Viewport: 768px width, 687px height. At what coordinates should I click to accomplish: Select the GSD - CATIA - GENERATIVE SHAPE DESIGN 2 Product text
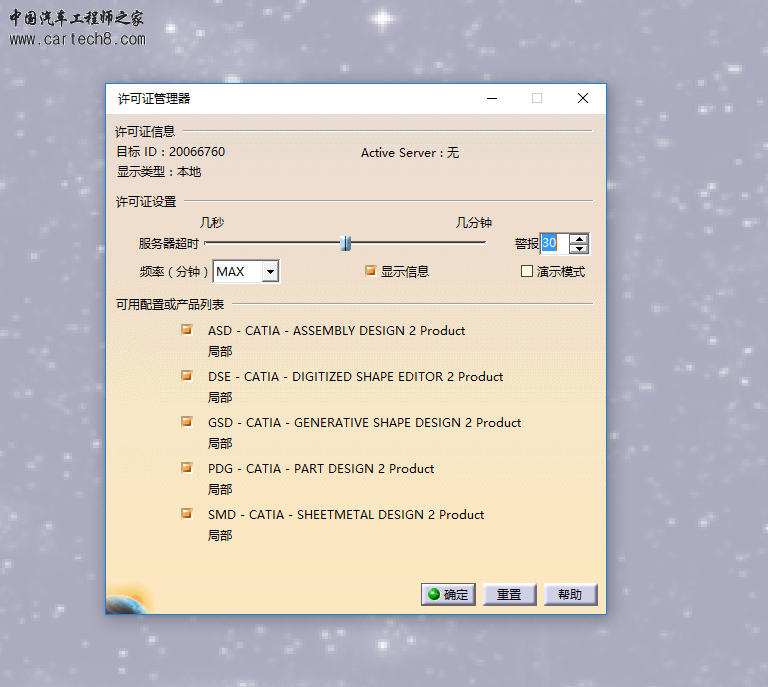(x=364, y=423)
